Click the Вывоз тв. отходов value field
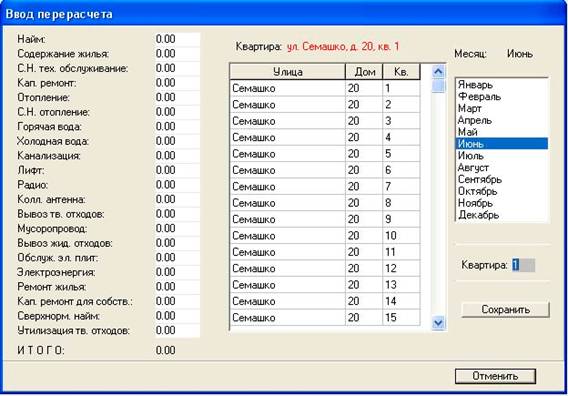The width and height of the screenshot is (568, 396). pos(177,214)
